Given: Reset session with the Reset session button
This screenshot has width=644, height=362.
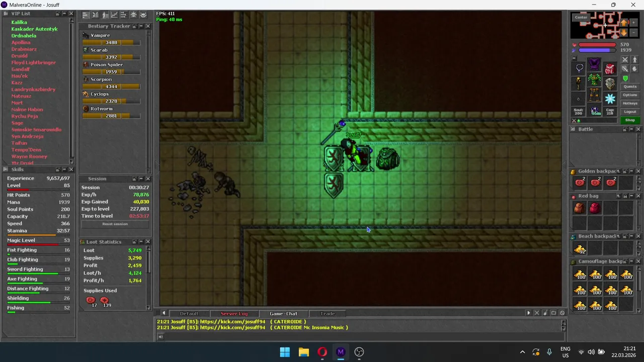Looking at the screenshot, I should click(x=115, y=224).
